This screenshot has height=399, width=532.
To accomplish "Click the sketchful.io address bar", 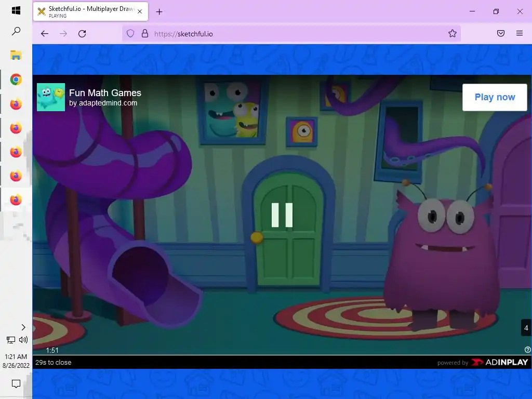I will point(291,34).
